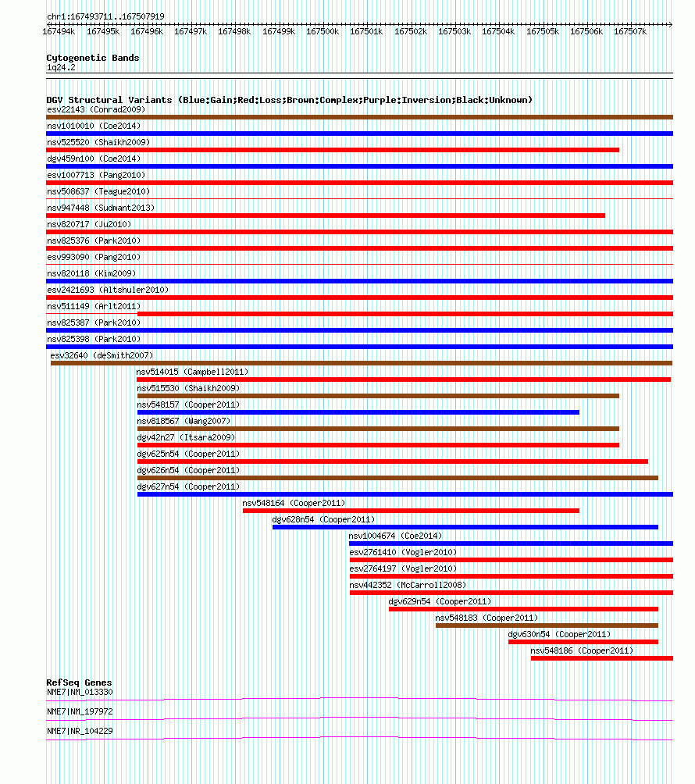Open the nsv1004674 (Coe2014) label
The image size is (695, 784).
pos(395,536)
